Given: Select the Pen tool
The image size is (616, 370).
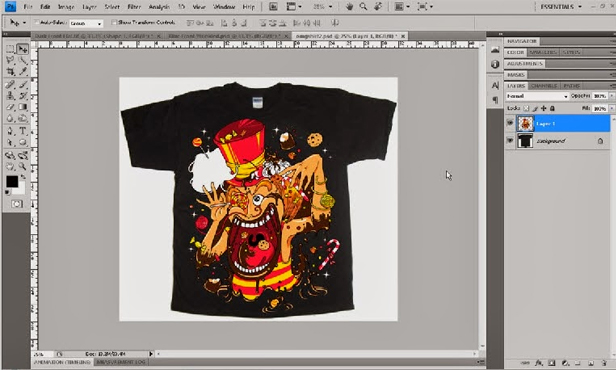Looking at the screenshot, I should 10,131.
